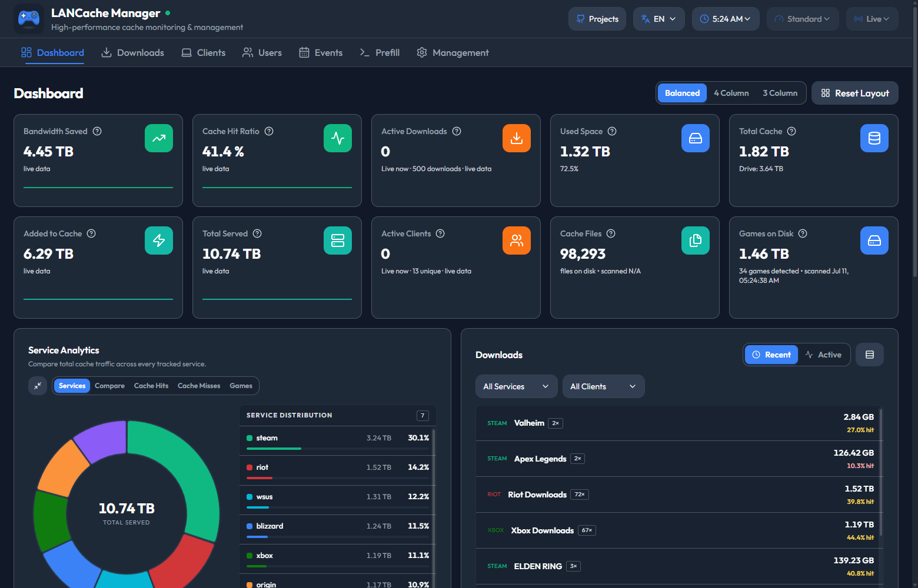
Task: Click the LANCache Manager gamepad logo
Action: click(x=29, y=19)
